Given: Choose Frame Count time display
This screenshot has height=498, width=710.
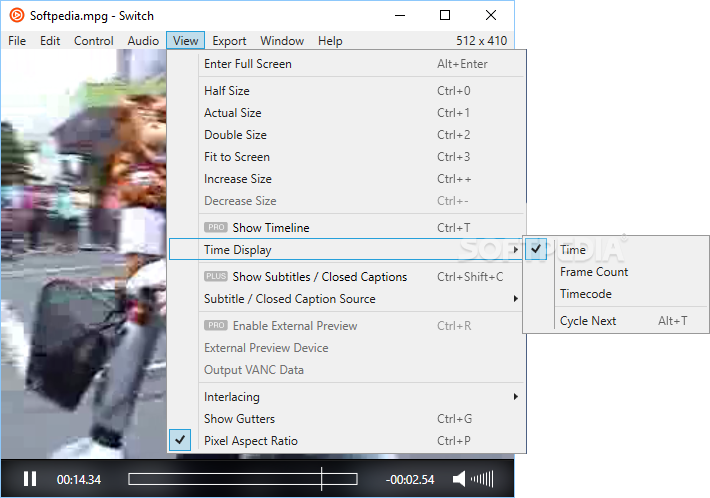Looking at the screenshot, I should coord(617,272).
